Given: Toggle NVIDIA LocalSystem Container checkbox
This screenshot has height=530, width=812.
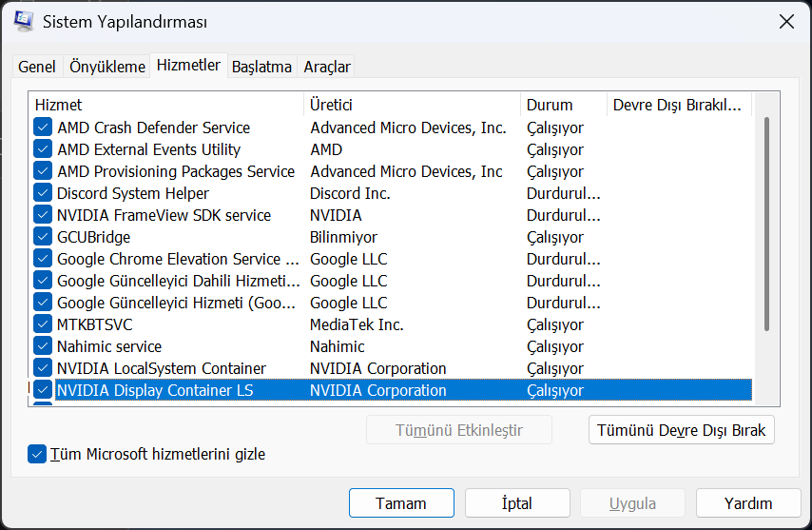Looking at the screenshot, I should (x=43, y=368).
